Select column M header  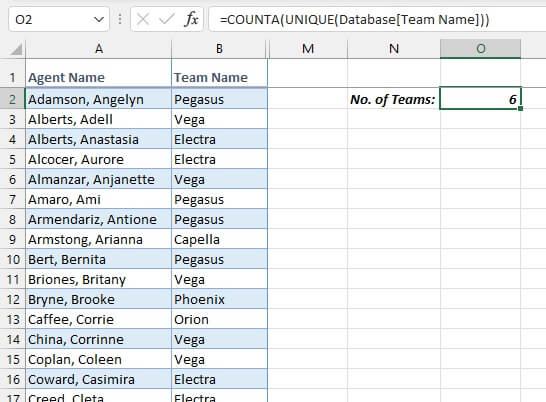(308, 49)
